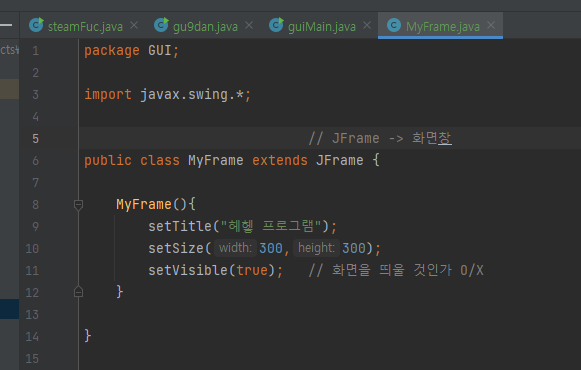581x370 pixels.
Task: Close the guiMain.java tab
Action: pos(367,26)
